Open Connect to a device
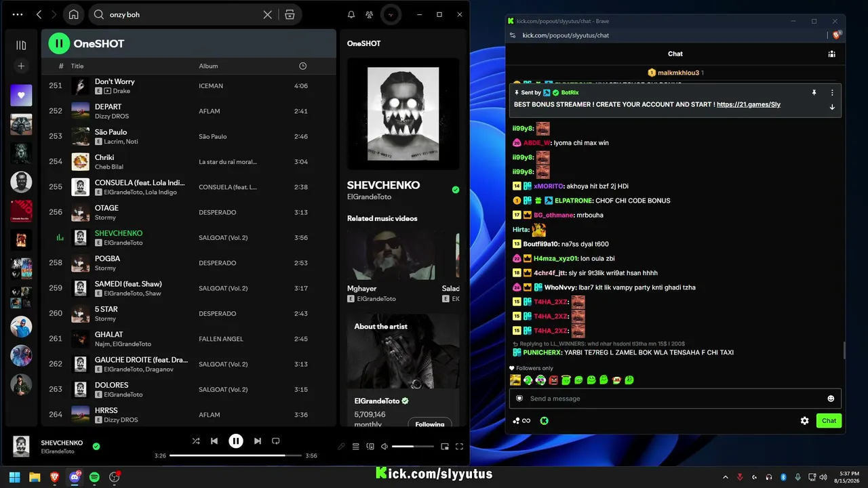868x488 pixels. 370,447
